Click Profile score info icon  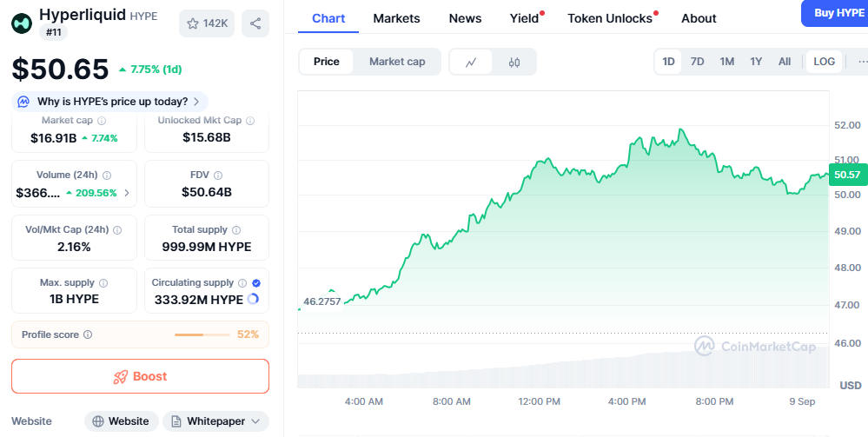click(x=88, y=334)
